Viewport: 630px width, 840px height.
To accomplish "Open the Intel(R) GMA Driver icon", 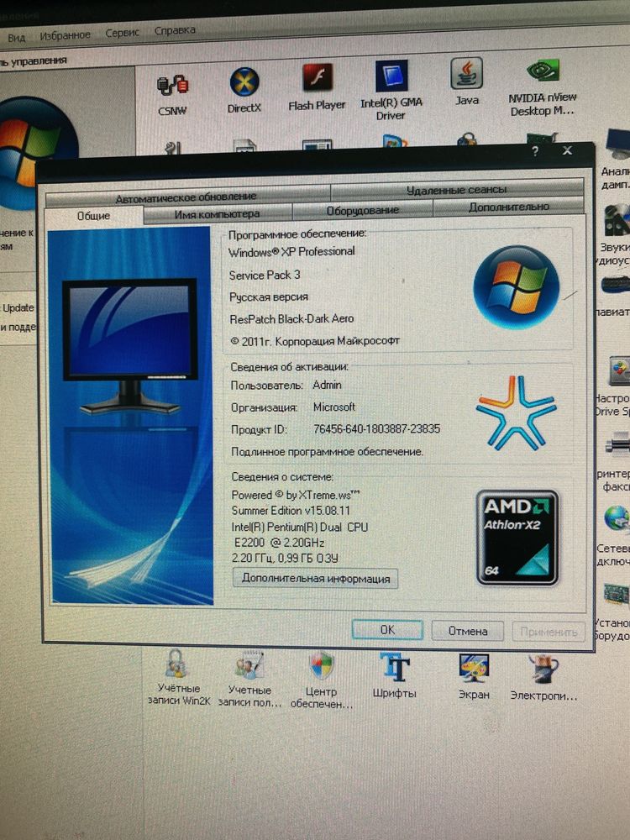I will tap(391, 90).
